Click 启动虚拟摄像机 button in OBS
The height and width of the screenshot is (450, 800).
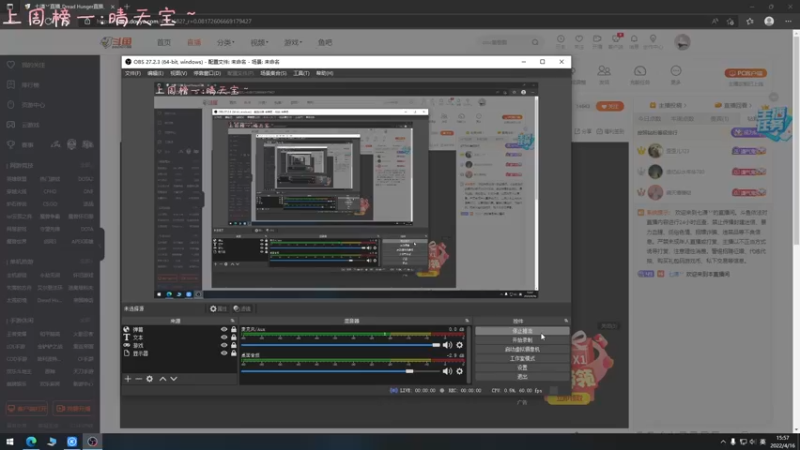pos(522,349)
